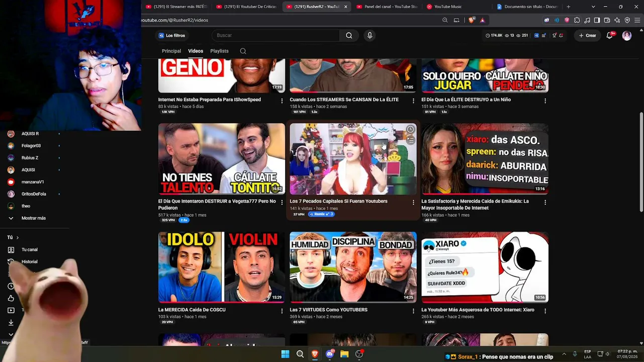
Task: Open OBS Studio from the taskbar
Action: (x=359, y=354)
